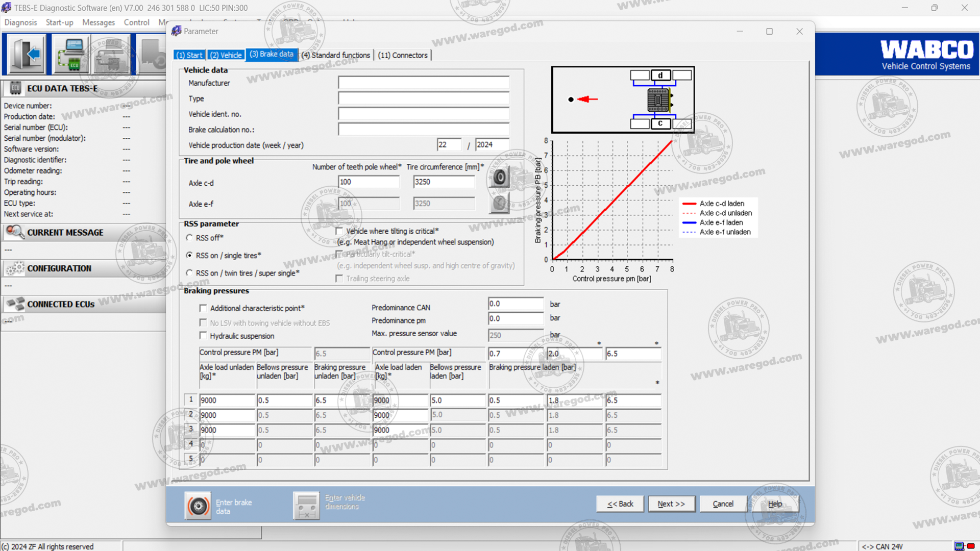Click the Configuration gears icon
980x551 pixels.
(15, 268)
